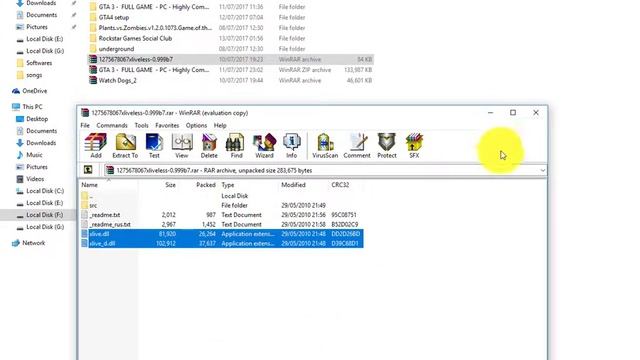Click the Protect archive toolbar icon

pos(387,146)
